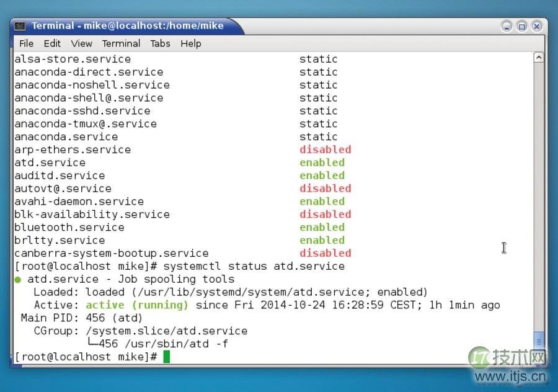Click the auditd.service text
This screenshot has width=558, height=392.
[60, 176]
